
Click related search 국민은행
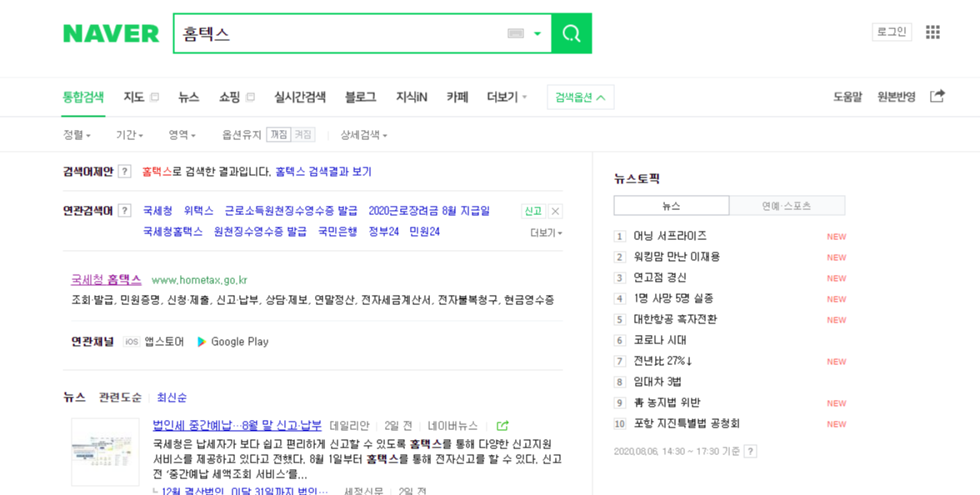(337, 232)
